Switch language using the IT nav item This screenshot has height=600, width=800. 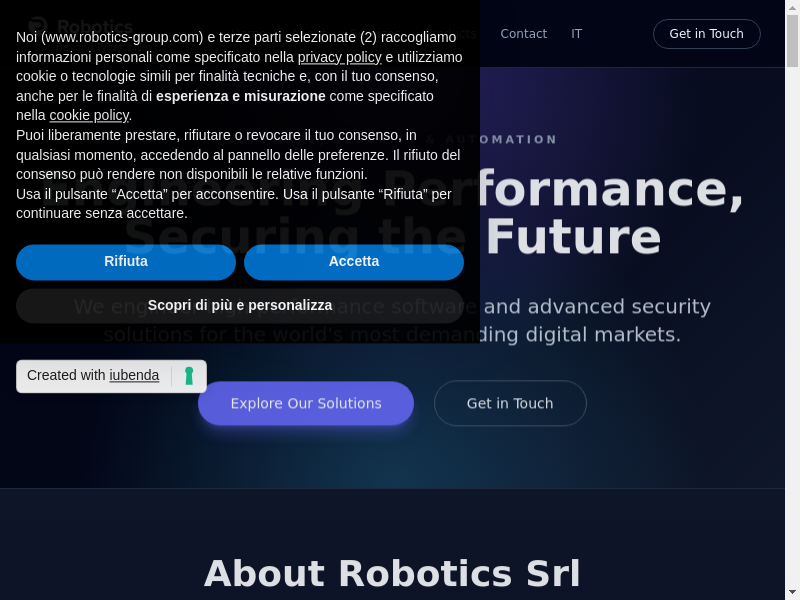click(x=576, y=34)
